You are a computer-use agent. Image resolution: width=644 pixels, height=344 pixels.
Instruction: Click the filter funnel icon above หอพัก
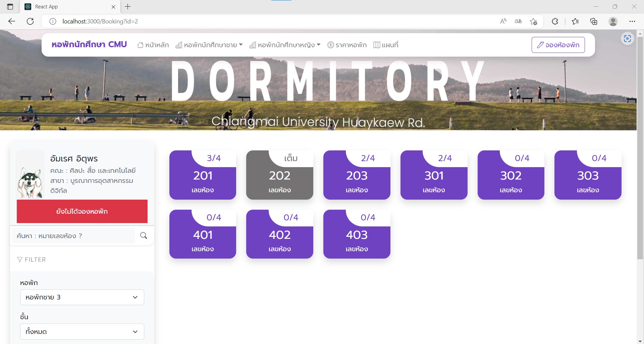(x=19, y=259)
